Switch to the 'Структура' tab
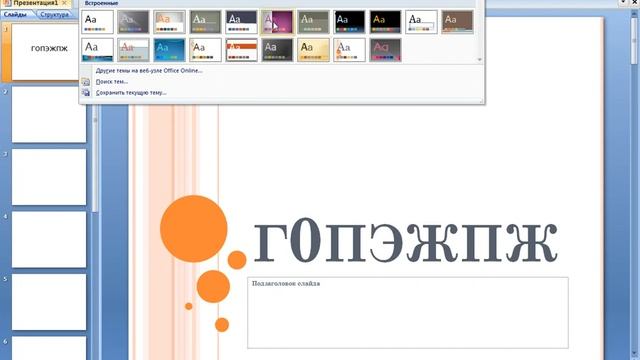Image resolution: width=640 pixels, height=360 pixels. click(x=54, y=14)
